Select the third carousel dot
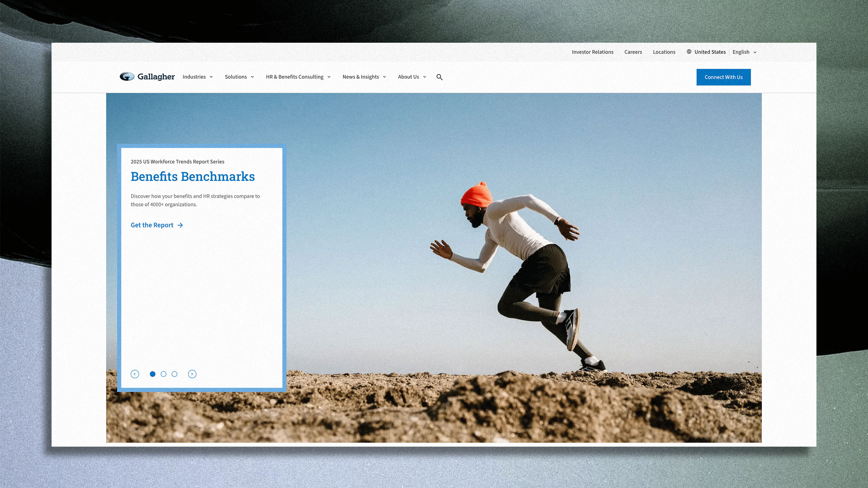The height and width of the screenshot is (488, 868). [174, 374]
